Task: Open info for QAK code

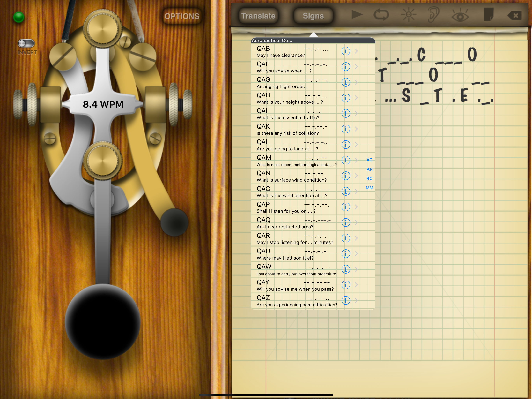Action: pyautogui.click(x=346, y=129)
